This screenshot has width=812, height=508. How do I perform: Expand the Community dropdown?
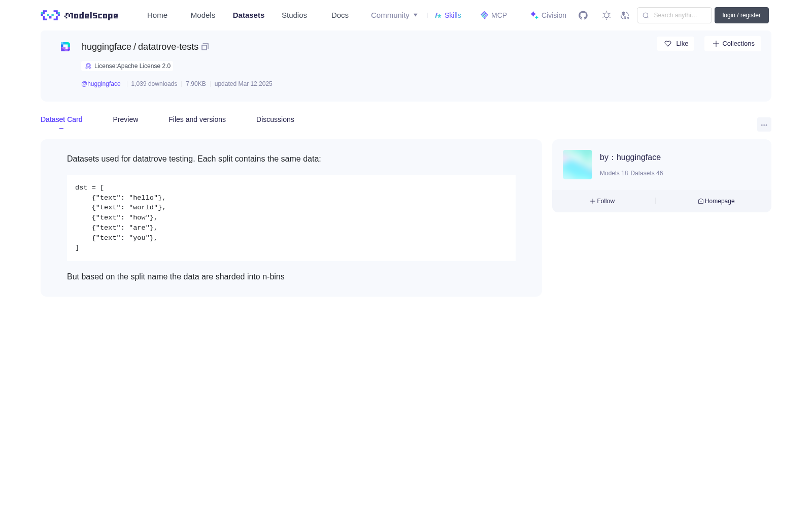394,15
